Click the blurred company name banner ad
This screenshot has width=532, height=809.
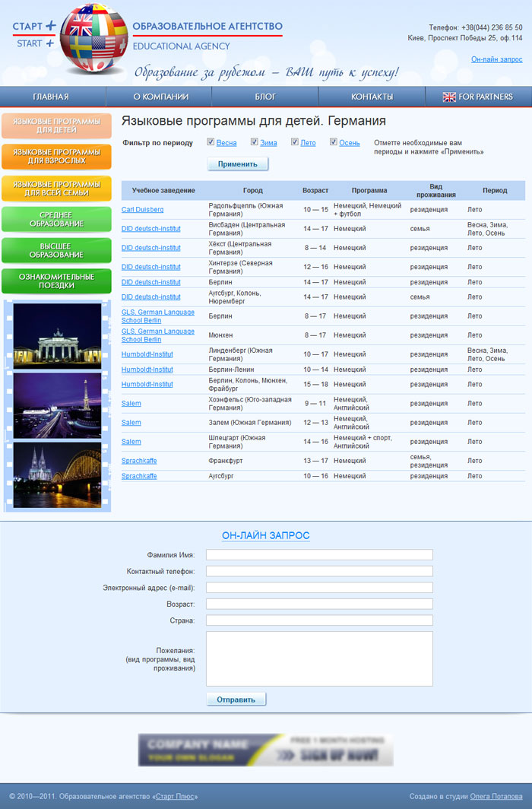point(265,750)
